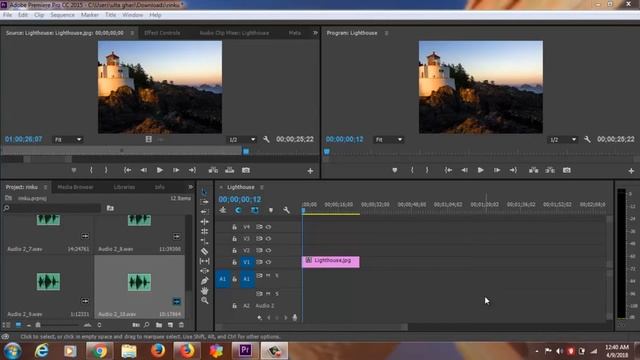Open Source monitor settings wrench

coord(266,140)
